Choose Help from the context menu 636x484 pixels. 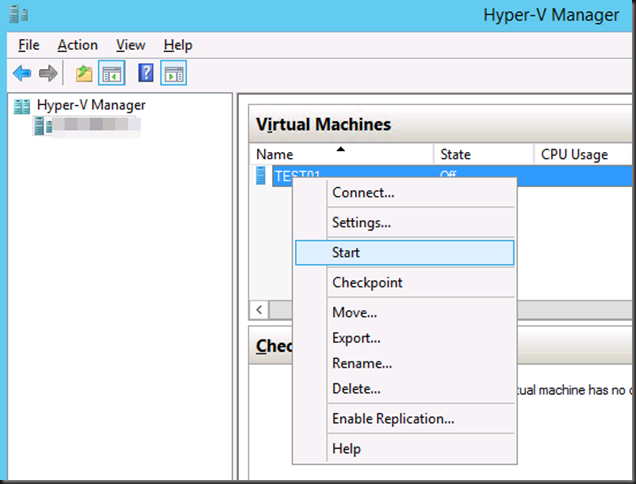(x=405, y=449)
